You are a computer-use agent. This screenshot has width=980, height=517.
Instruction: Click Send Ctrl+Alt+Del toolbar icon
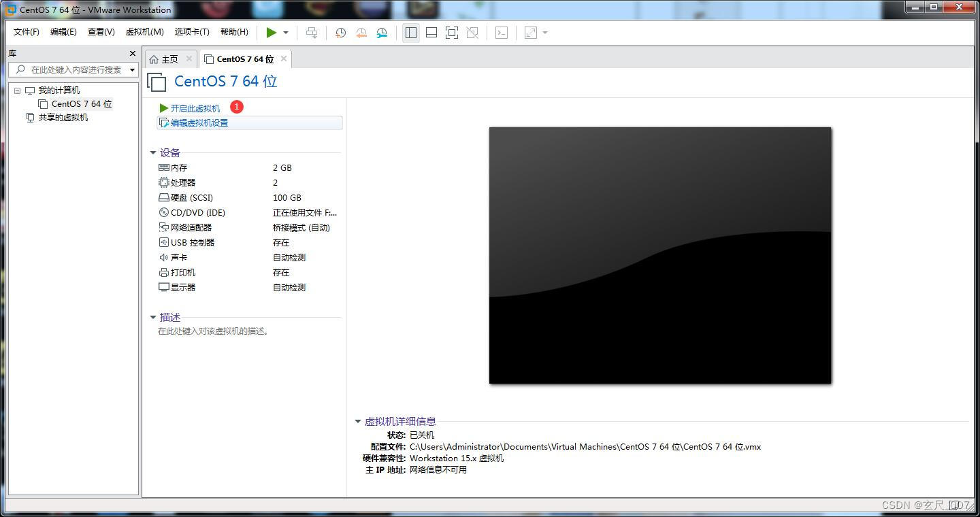point(312,33)
